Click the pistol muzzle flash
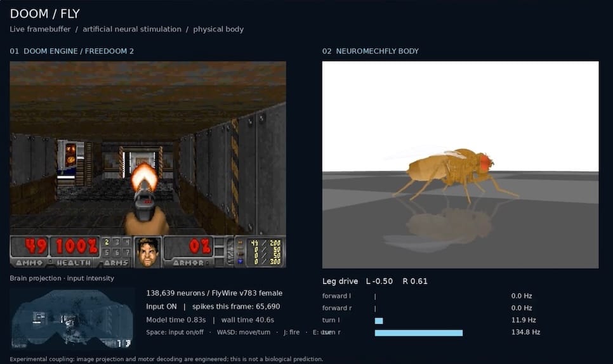This screenshot has width=613, height=364. pyautogui.click(x=144, y=177)
